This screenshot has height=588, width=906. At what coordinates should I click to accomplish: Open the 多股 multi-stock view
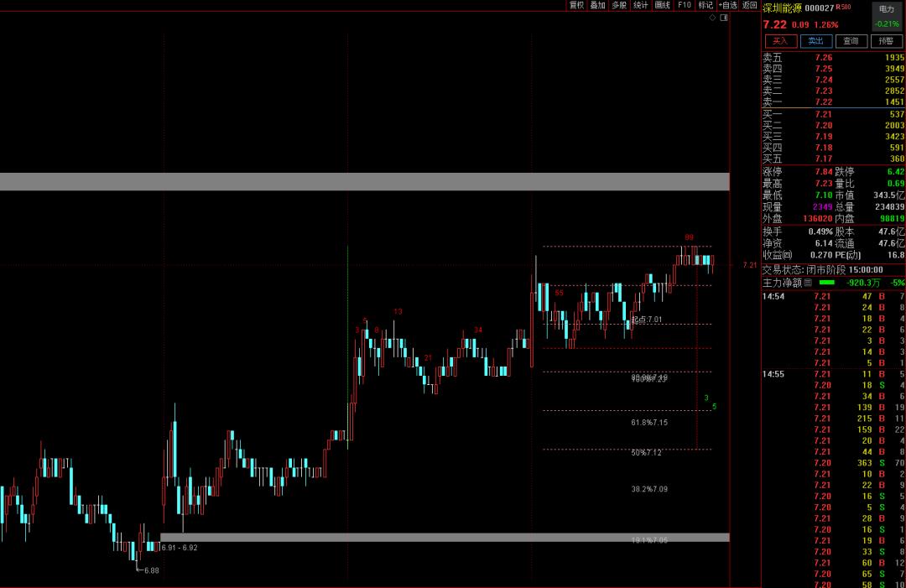click(619, 5)
